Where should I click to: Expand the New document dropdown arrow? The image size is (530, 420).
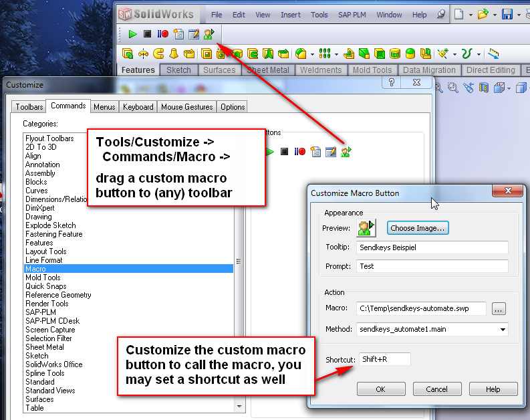point(471,15)
